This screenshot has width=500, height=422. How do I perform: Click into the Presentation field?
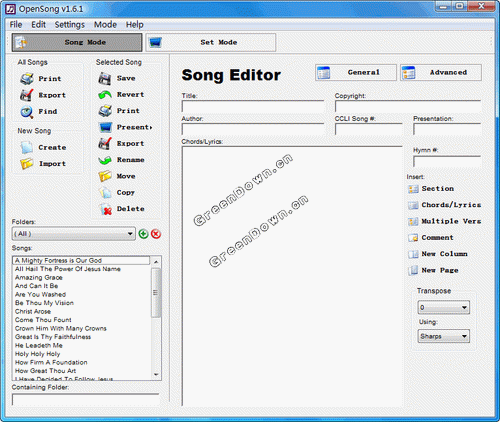point(447,129)
